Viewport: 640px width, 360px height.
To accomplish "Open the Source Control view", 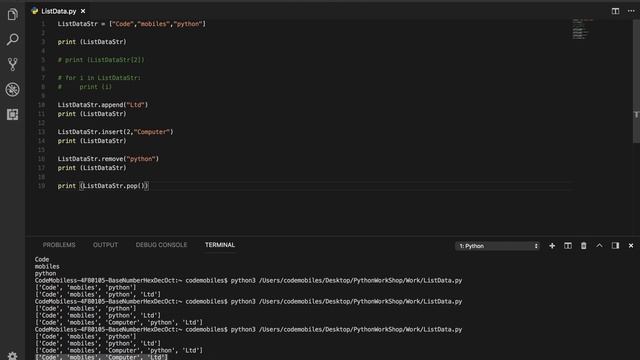I will coord(12,64).
